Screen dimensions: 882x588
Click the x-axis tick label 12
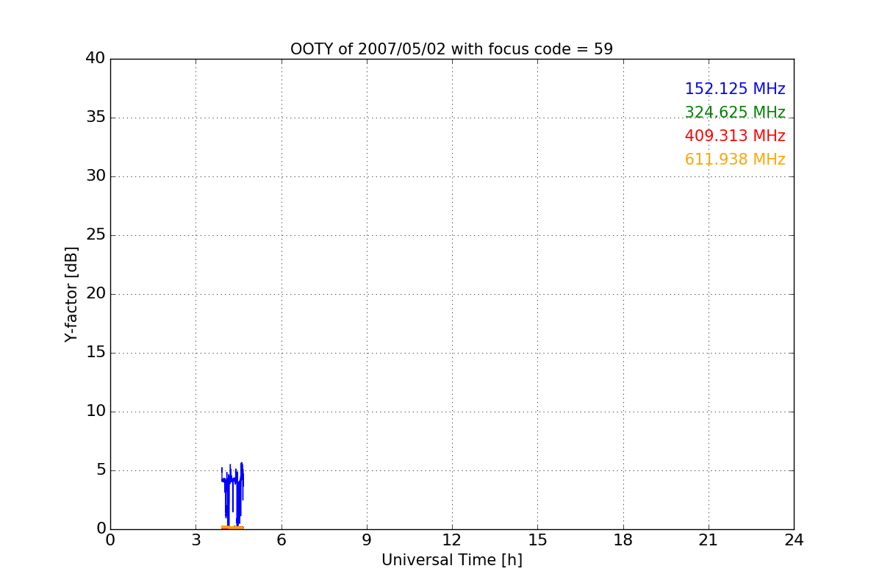click(x=452, y=540)
